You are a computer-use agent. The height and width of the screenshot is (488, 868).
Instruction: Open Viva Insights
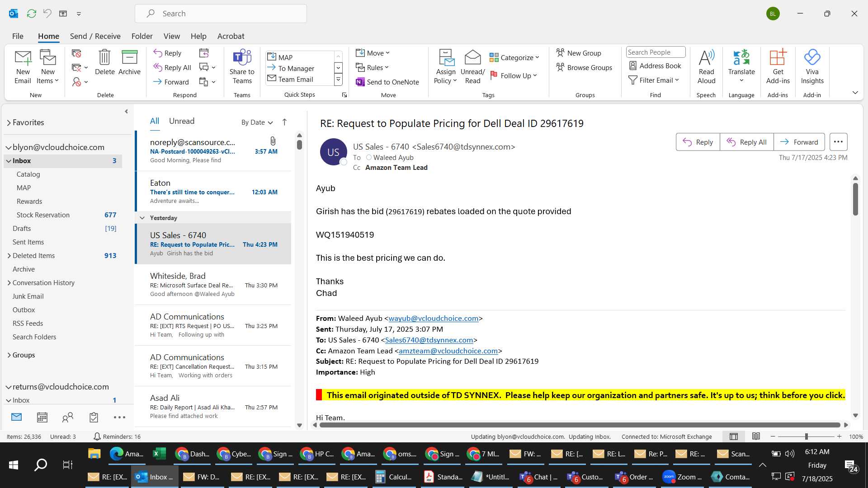click(812, 67)
